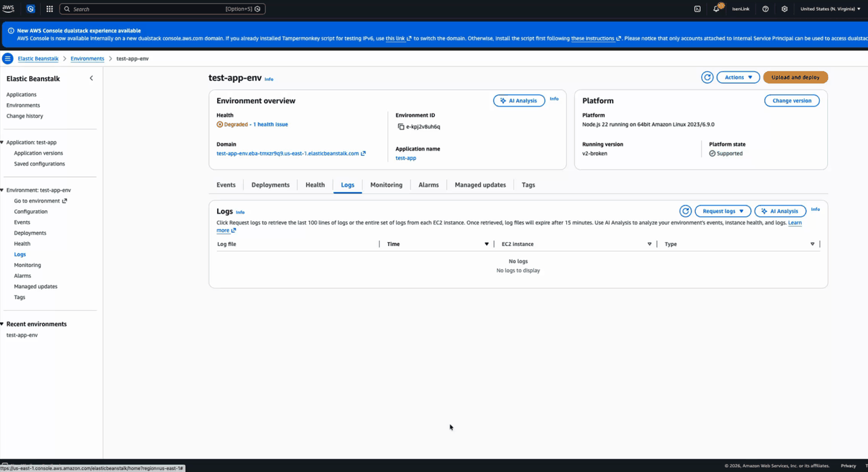The width and height of the screenshot is (868, 472).
Task: View notifications via the bell icon
Action: (x=717, y=9)
